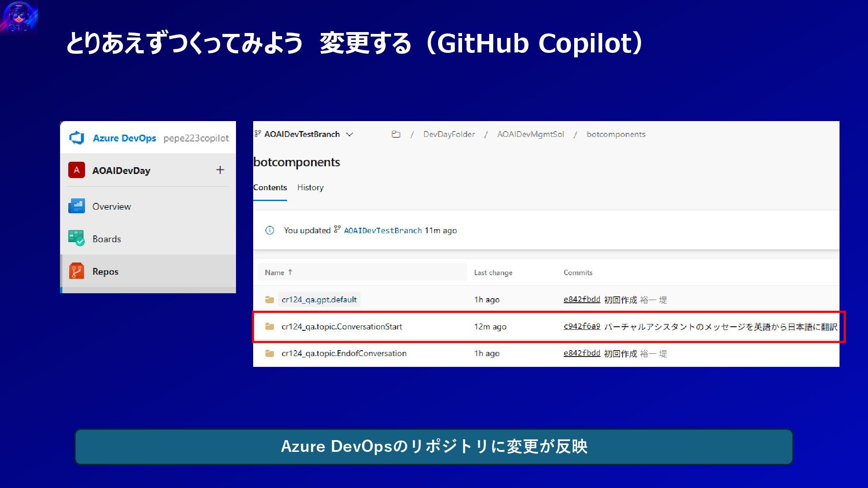Open Boards in the sidebar
This screenshot has width=868, height=488.
click(107, 239)
